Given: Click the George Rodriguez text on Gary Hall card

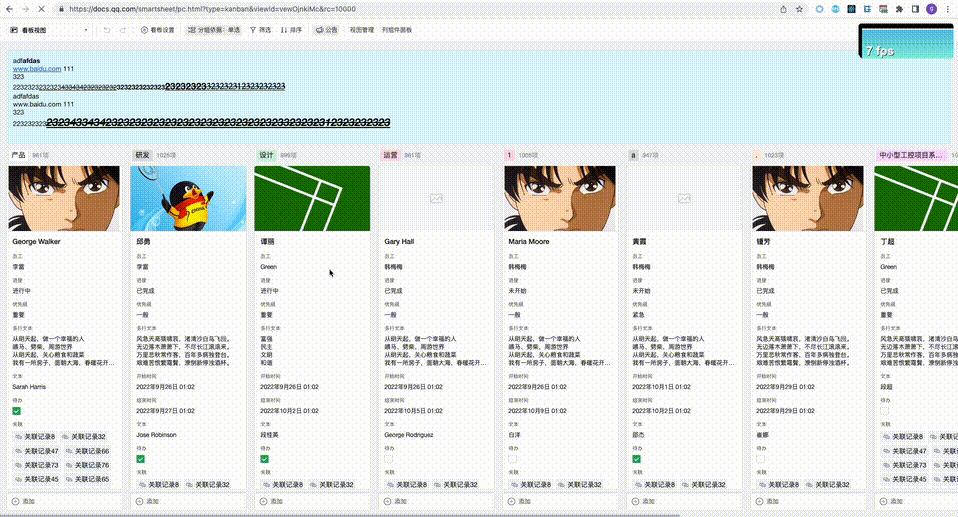Looking at the screenshot, I should [x=409, y=435].
